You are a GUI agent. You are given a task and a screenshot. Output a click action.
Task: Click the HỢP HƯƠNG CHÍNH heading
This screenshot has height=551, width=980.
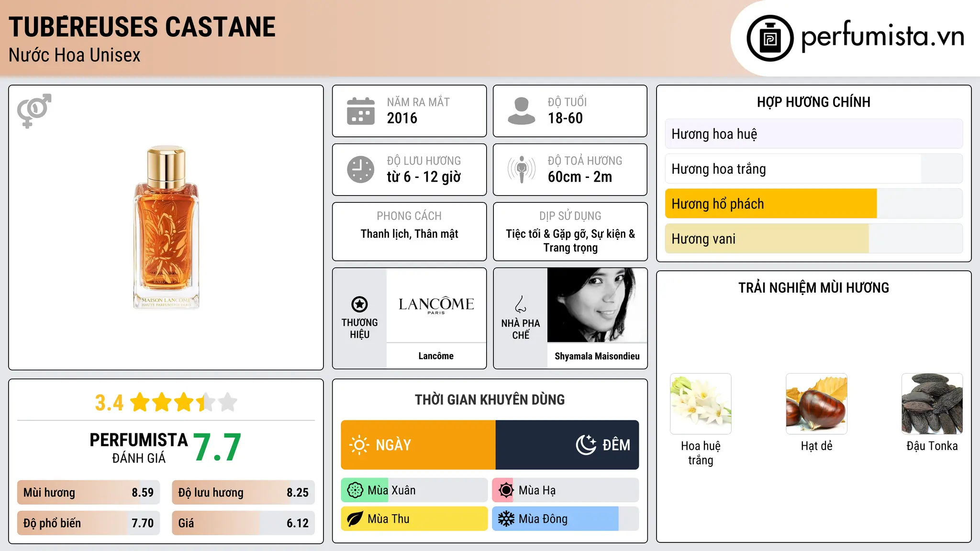click(x=814, y=102)
